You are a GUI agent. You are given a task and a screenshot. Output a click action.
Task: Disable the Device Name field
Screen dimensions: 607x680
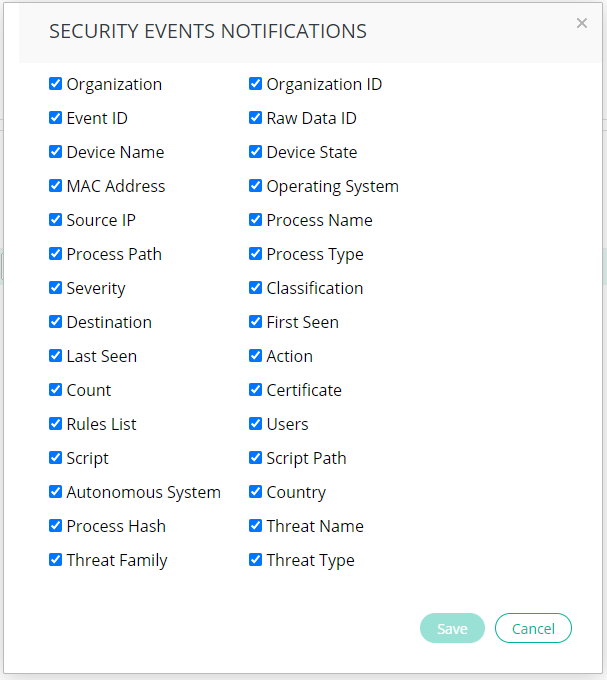(56, 152)
